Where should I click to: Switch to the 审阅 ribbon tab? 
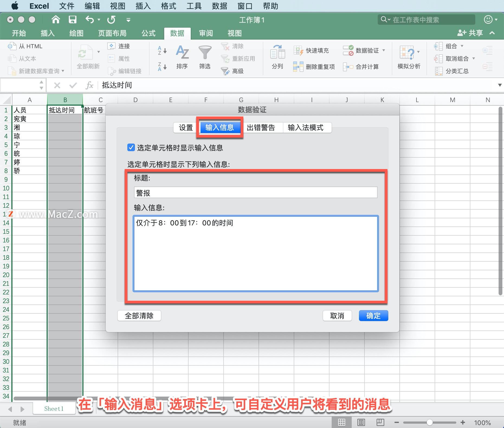(x=206, y=33)
